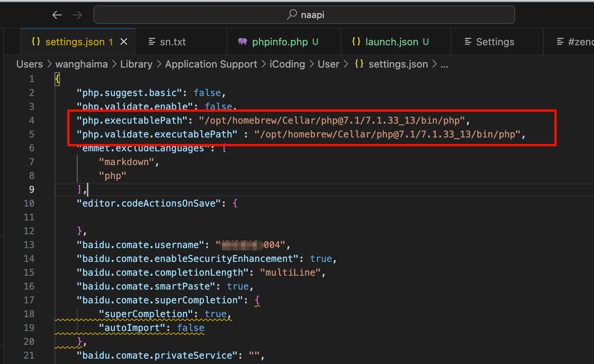Go back with the left arrow

(57, 15)
